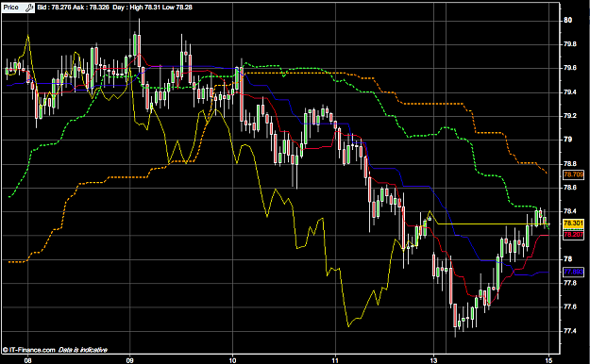Click the 79.6 price axis label
The width and height of the screenshot is (590, 364).
tap(569, 68)
